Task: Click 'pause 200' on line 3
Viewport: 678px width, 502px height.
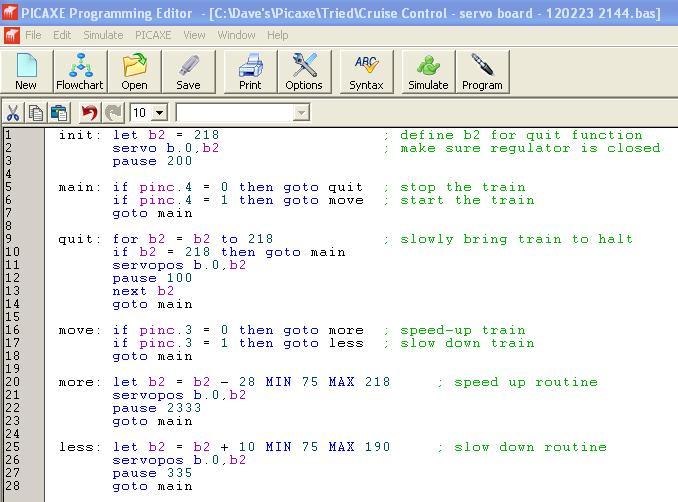Action: [x=152, y=161]
